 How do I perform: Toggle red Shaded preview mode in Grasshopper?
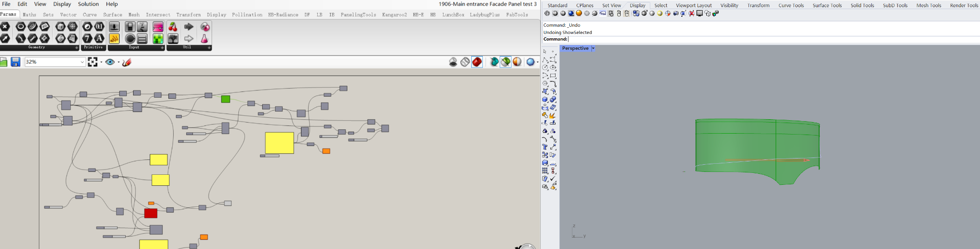(477, 62)
